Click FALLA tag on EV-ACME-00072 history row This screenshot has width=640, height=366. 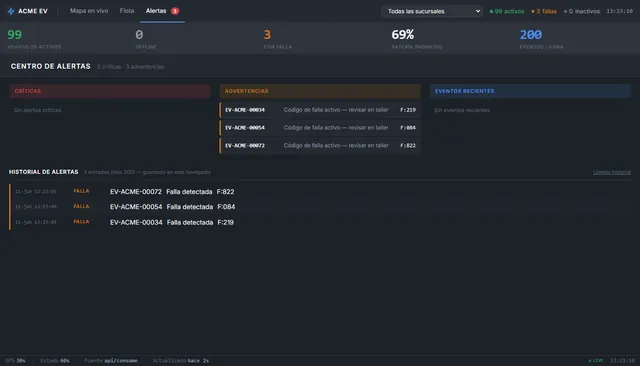coord(81,191)
